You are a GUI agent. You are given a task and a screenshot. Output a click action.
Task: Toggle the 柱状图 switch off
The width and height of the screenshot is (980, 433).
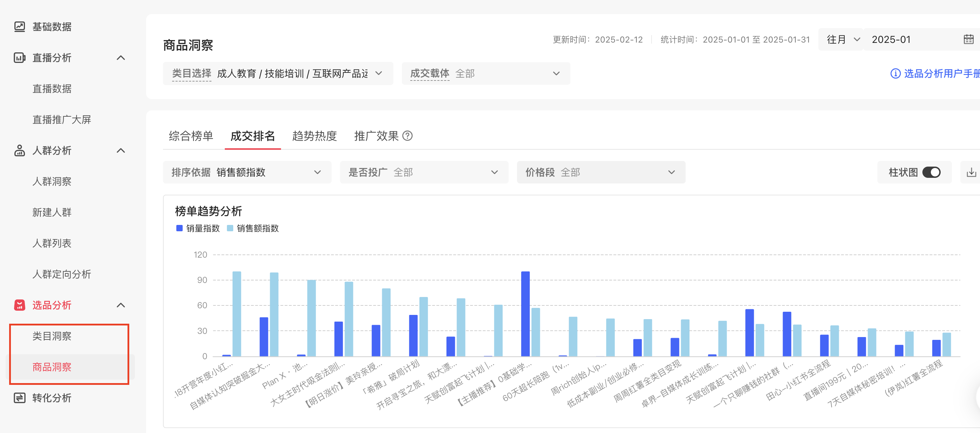pyautogui.click(x=931, y=172)
